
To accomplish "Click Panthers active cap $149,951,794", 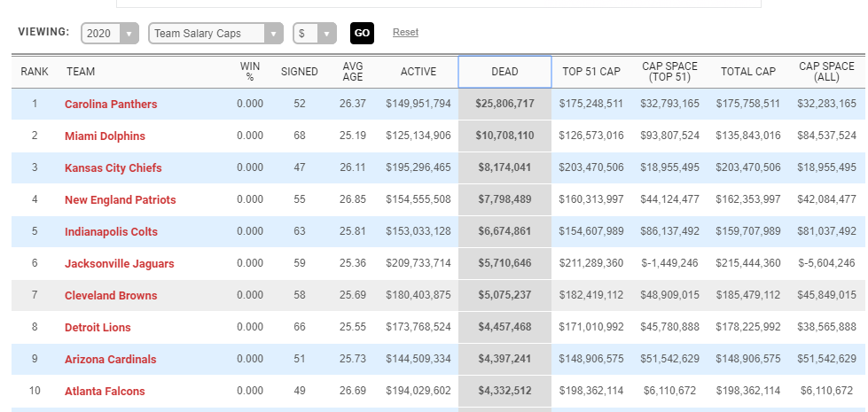I will pos(418,104).
